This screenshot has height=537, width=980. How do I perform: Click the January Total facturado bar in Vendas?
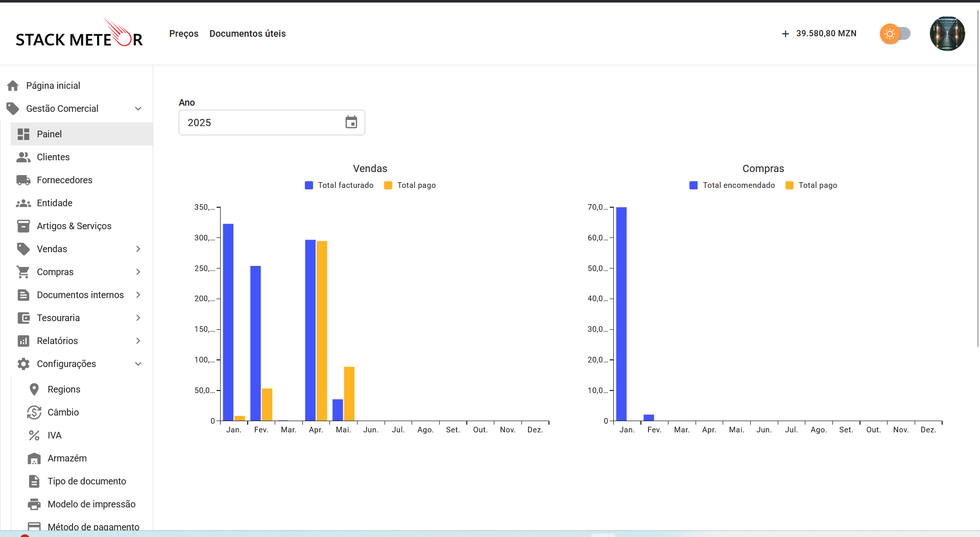228,322
